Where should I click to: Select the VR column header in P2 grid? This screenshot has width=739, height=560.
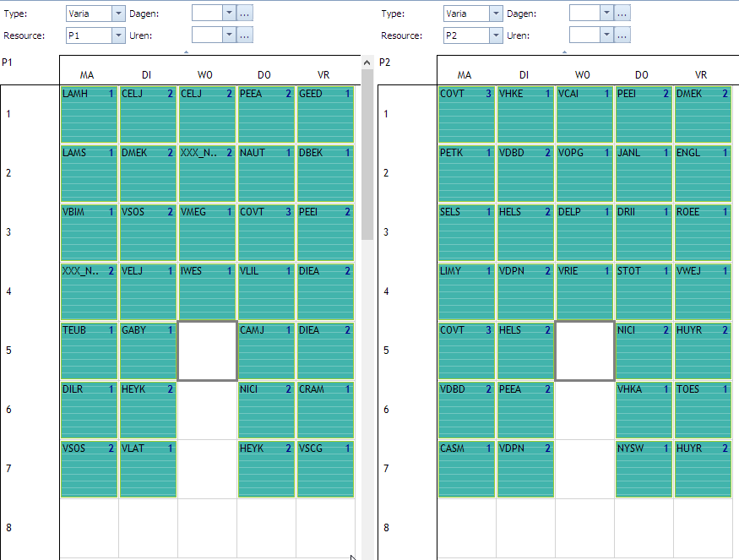coord(701,75)
